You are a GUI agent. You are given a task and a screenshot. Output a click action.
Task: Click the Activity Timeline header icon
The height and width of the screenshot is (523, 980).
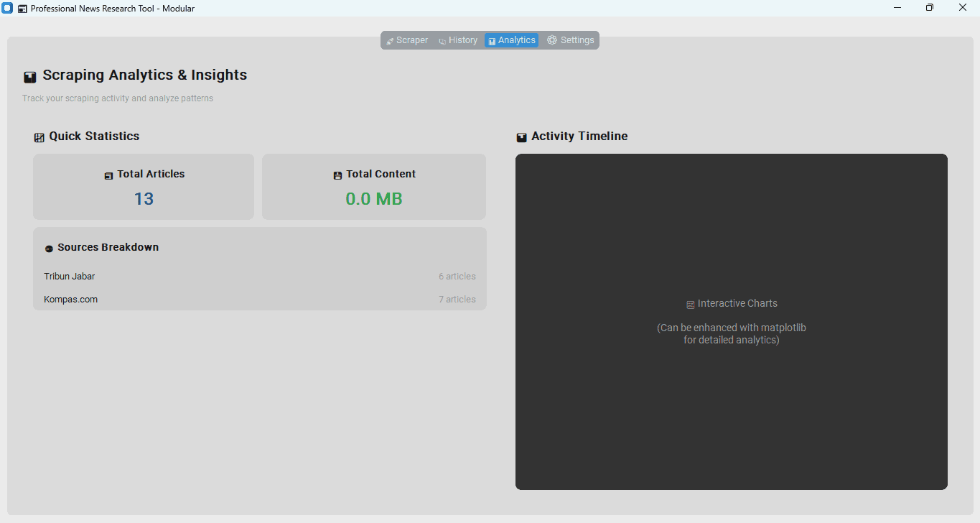pos(521,136)
